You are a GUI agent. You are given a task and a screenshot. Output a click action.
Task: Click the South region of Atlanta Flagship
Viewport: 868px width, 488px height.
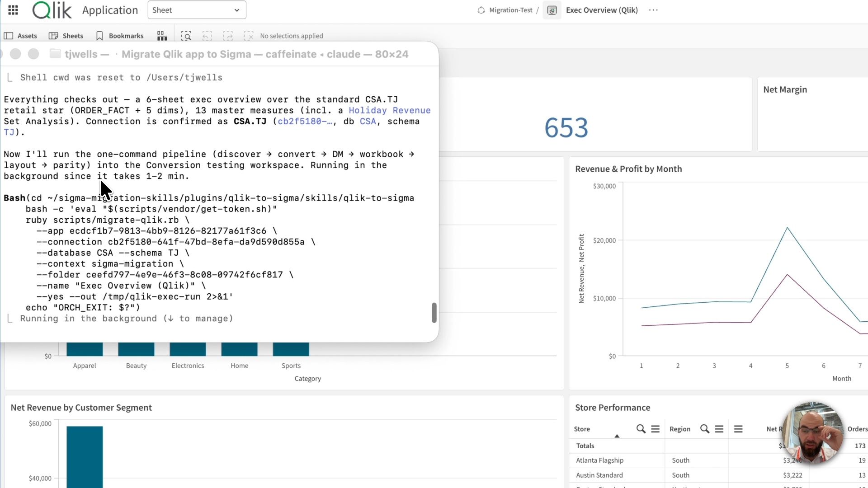[x=680, y=460]
